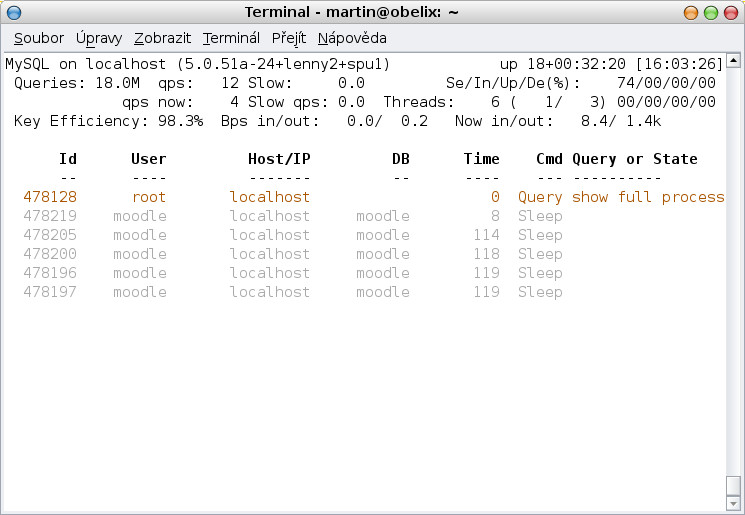Click the 'Id' column header

click(68, 159)
